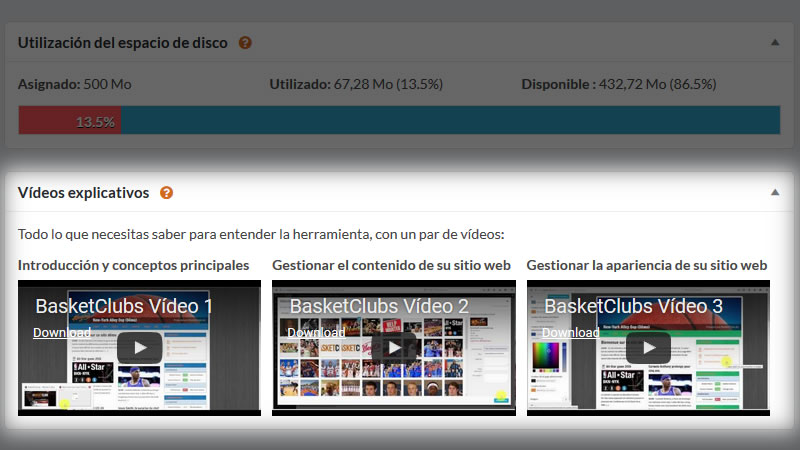Open the BasketClubs Vídeo 1 title
The width and height of the screenshot is (800, 450).
pyautogui.click(x=124, y=306)
